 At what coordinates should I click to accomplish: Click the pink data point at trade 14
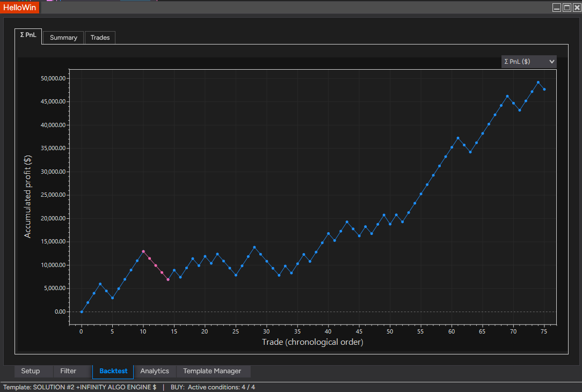point(168,279)
